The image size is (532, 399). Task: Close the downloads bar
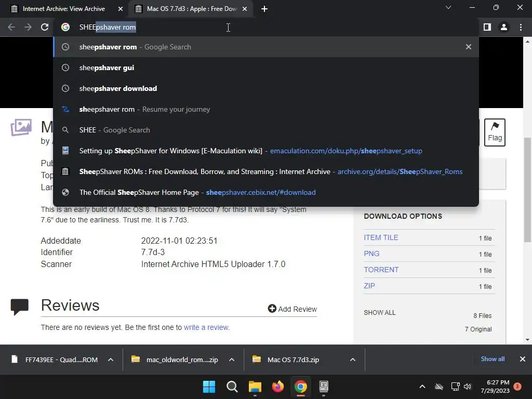click(523, 359)
